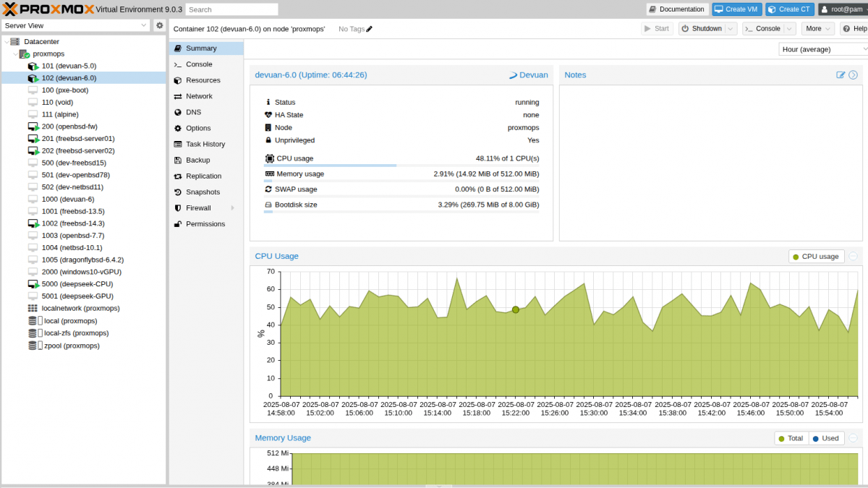868x488 pixels.
Task: Open the Server View selector dropdown
Action: coord(76,25)
